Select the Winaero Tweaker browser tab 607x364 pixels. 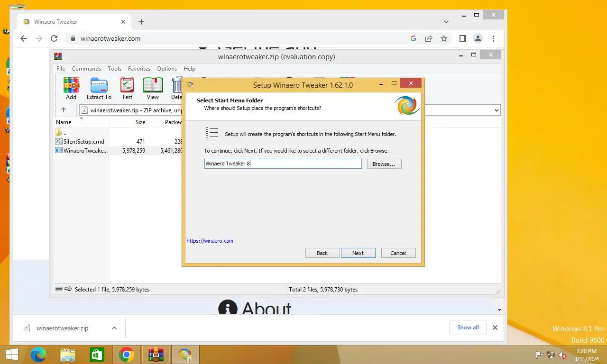74,22
